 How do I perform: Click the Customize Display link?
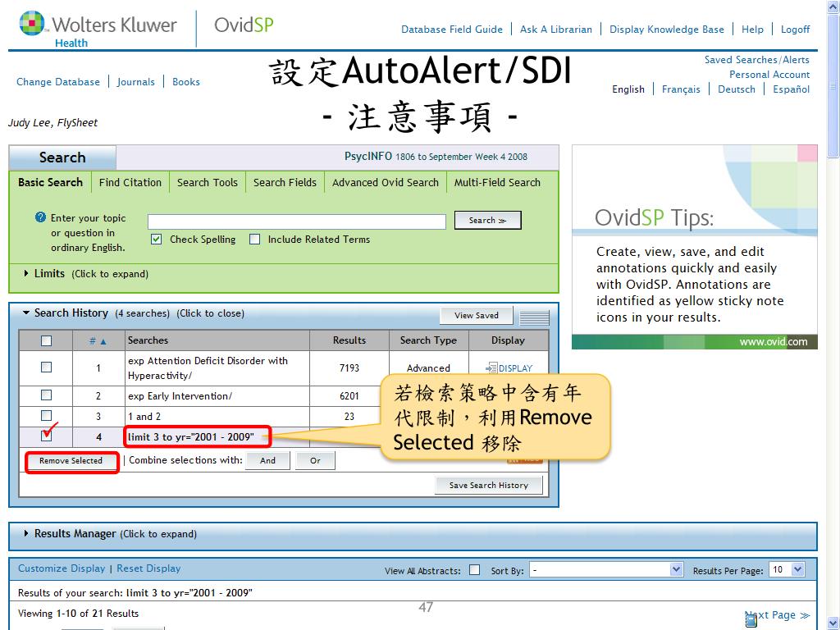62,568
